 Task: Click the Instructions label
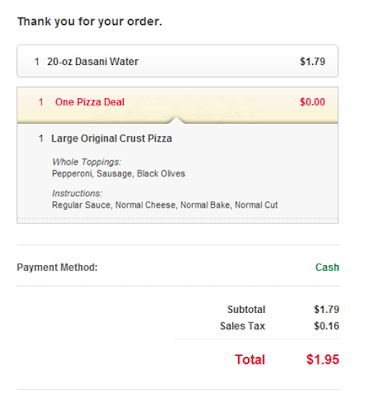click(77, 193)
